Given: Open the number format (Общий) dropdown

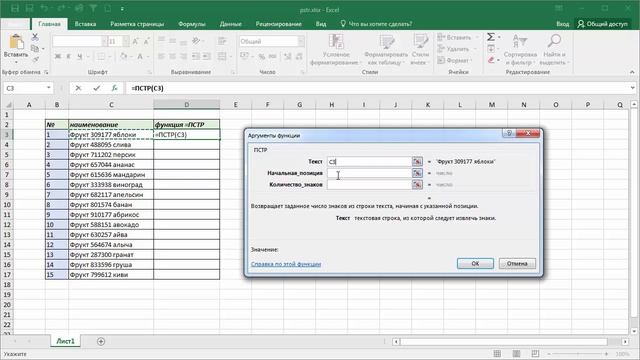Looking at the screenshot, I should tap(301, 41).
